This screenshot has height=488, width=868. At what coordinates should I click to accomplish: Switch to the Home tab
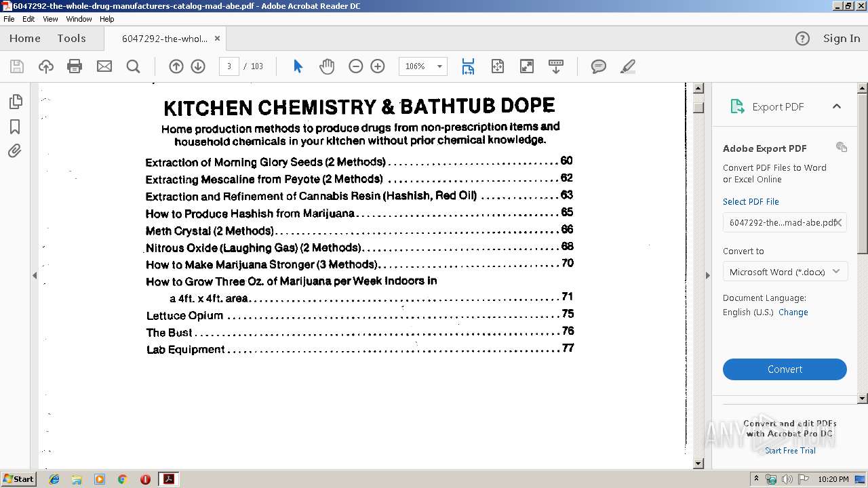(x=25, y=39)
